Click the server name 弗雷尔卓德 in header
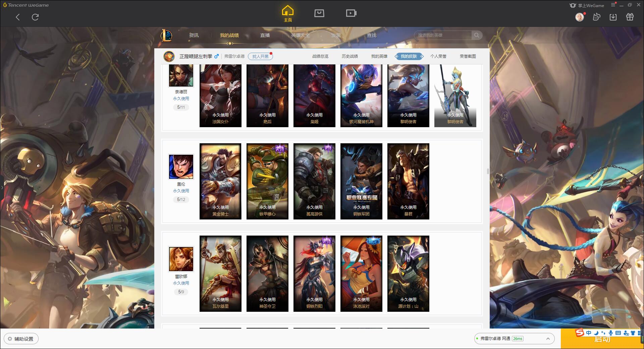Screen dimensions: 644x349 234,56
